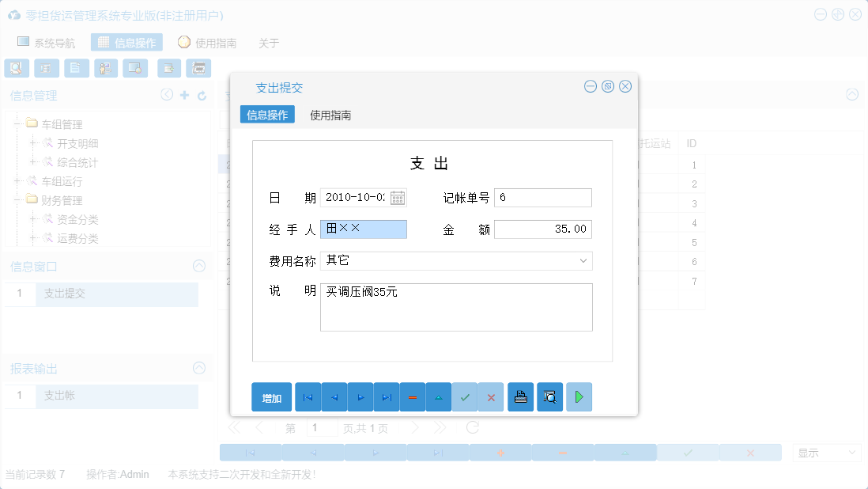Image resolution: width=868 pixels, height=489 pixels.
Task: Open the 费用名称 dropdown showing 其它
Action: tap(583, 260)
